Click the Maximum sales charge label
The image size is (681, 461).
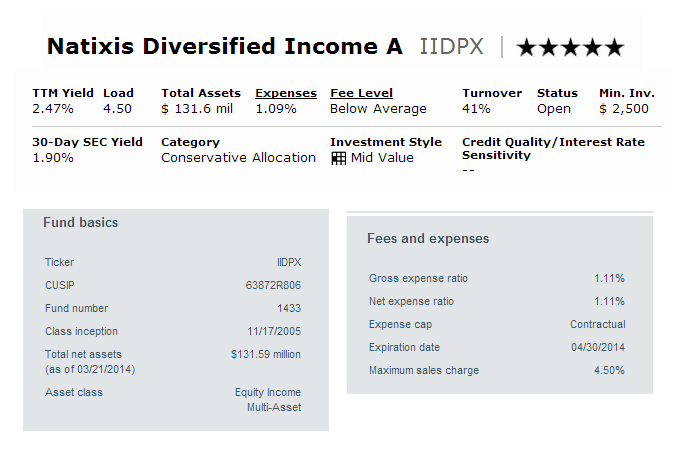click(x=424, y=371)
